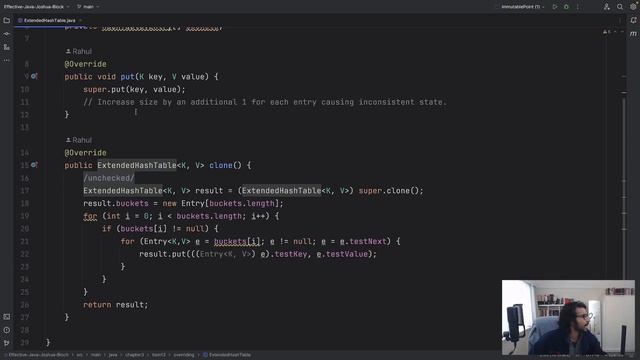Screen dimensions: 640x360
Task: Click the ExtendedHashTable class breadcrumb
Action: click(227, 355)
